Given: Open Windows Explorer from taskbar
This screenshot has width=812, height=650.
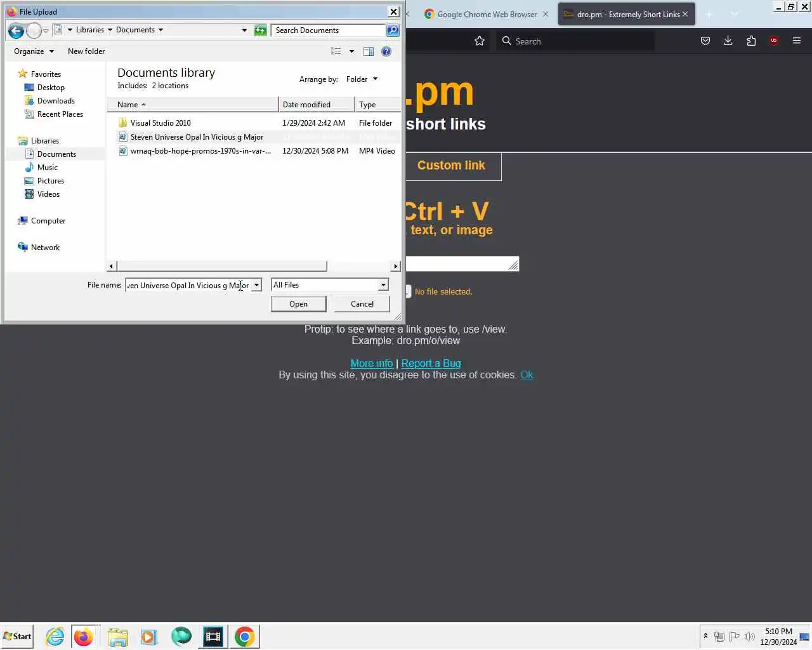Looking at the screenshot, I should (117, 636).
